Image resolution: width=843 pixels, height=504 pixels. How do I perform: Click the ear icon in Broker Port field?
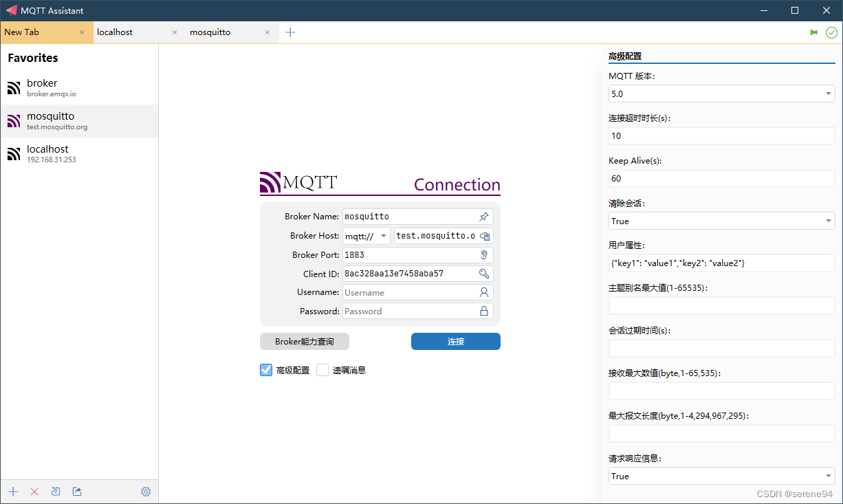484,254
